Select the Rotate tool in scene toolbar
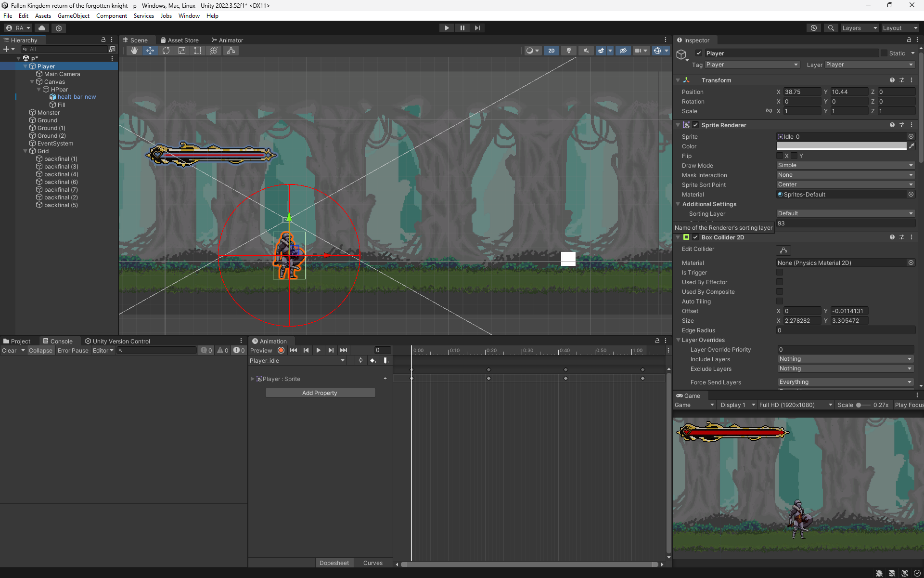 166,51
